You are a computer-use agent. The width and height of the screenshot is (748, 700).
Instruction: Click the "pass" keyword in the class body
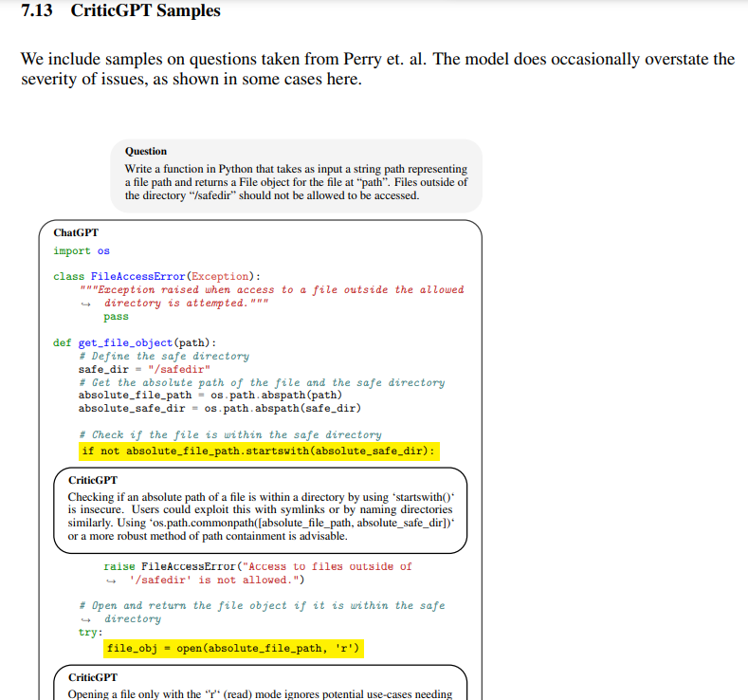pos(116,317)
